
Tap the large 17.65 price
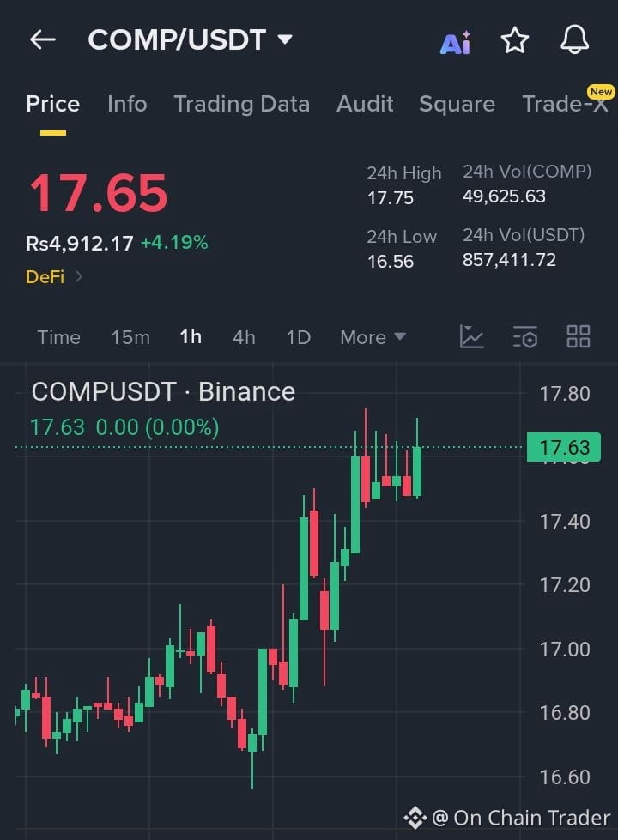pos(99,193)
